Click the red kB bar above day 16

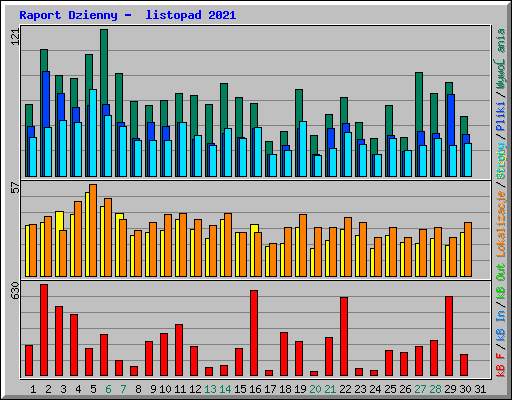254,333
